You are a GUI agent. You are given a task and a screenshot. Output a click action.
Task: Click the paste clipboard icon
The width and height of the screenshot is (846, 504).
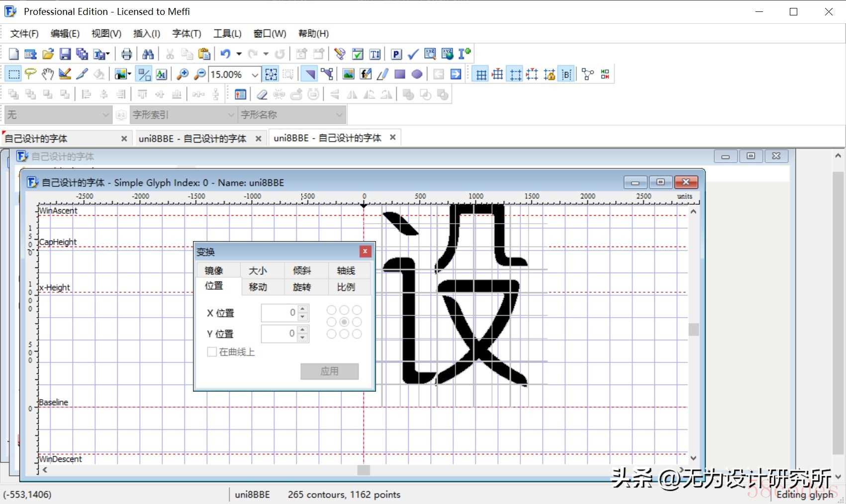click(x=204, y=54)
